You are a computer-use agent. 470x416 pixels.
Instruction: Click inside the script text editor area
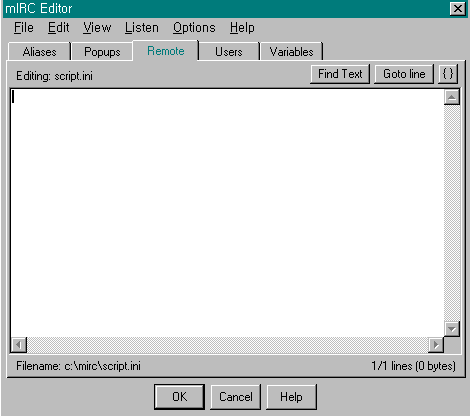(x=227, y=213)
